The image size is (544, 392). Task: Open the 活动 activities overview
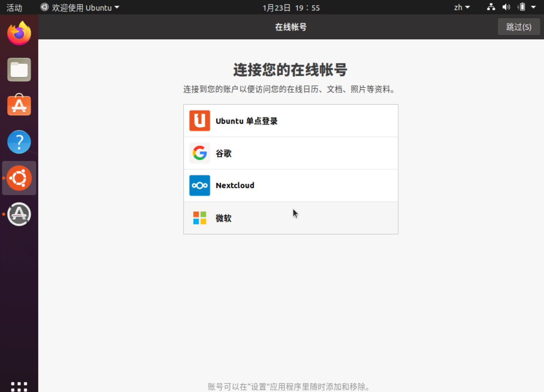14,8
